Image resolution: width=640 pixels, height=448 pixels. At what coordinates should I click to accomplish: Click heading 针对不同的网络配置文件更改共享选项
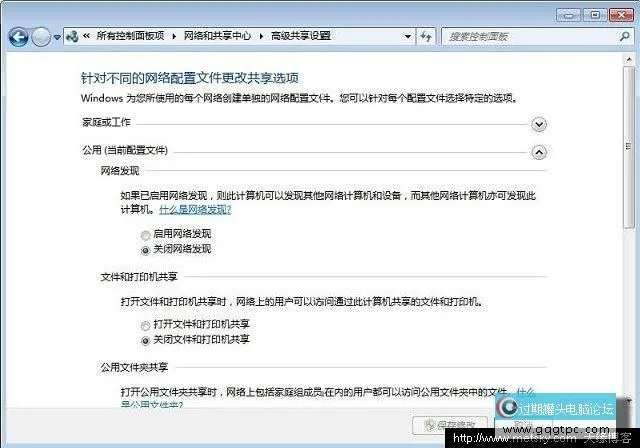[x=190, y=78]
